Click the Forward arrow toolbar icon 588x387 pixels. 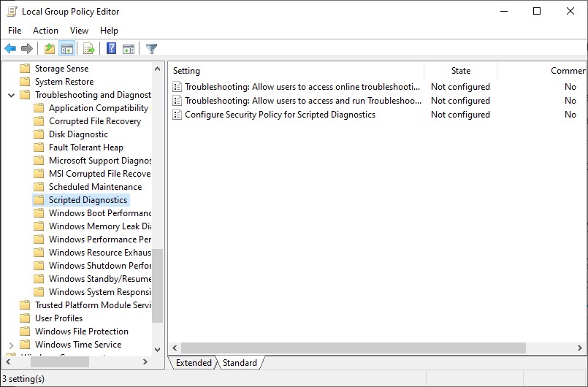click(27, 48)
